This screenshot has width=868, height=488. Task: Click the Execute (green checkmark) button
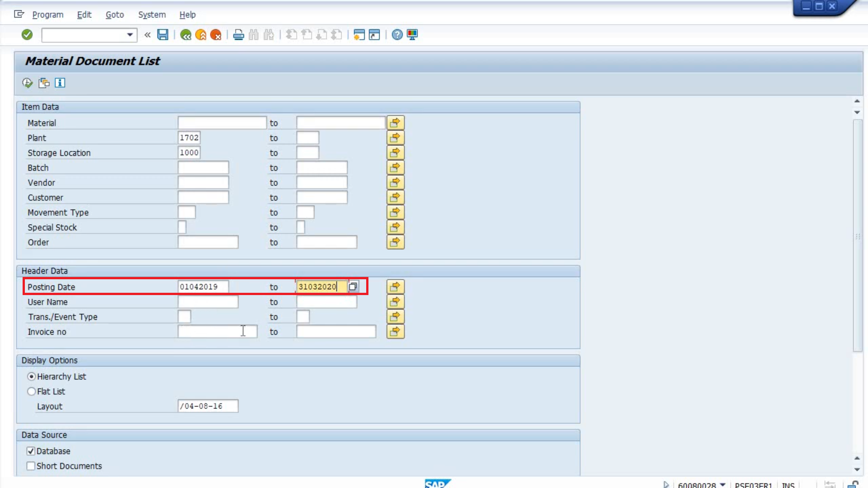(x=27, y=34)
